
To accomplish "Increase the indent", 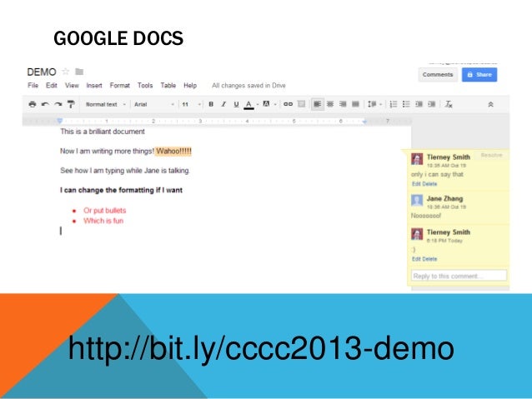I will pos(432,104).
